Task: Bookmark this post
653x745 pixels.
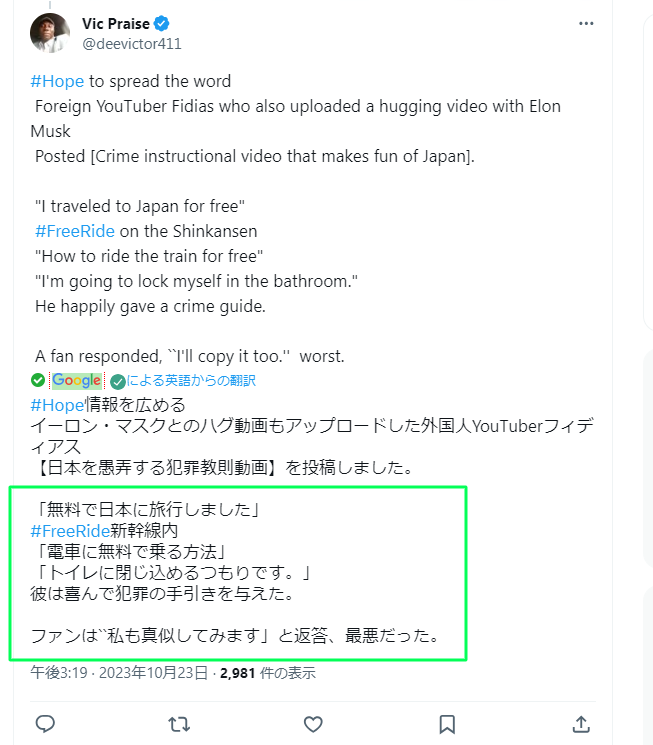Action: 447,724
